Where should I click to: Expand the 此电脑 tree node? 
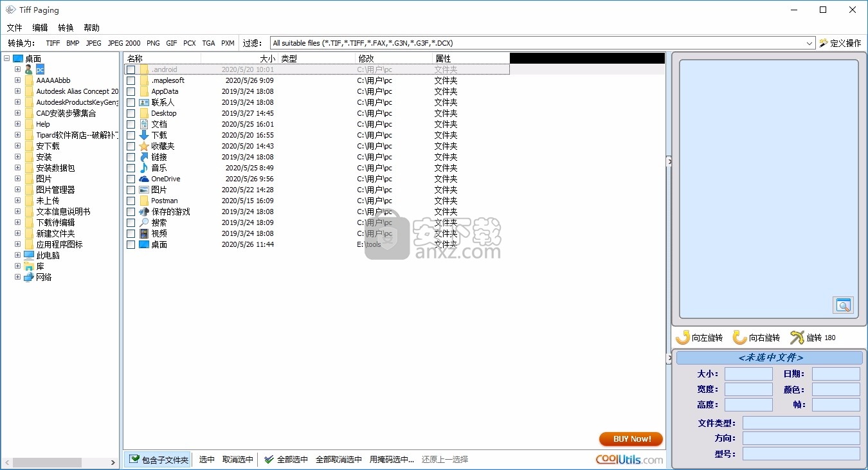pos(17,255)
